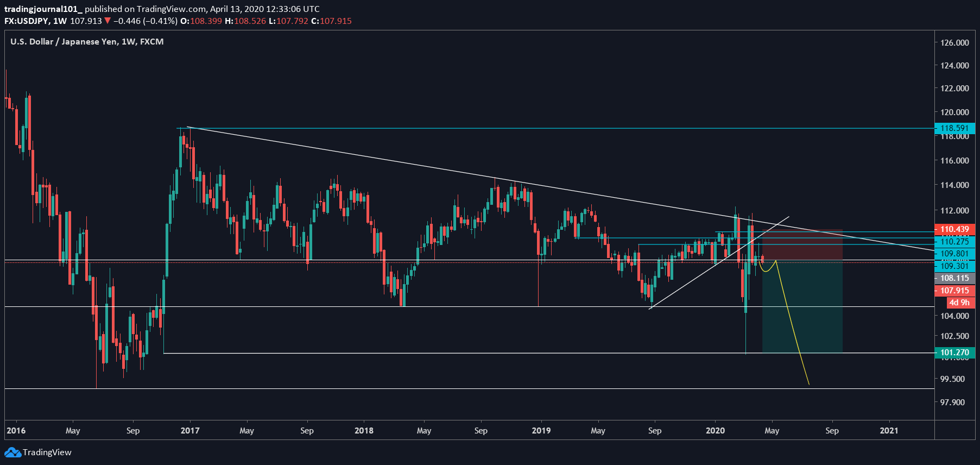Click the TradingView cloud logo icon
Viewport: 980px width, 465px height.
pyautogui.click(x=12, y=452)
